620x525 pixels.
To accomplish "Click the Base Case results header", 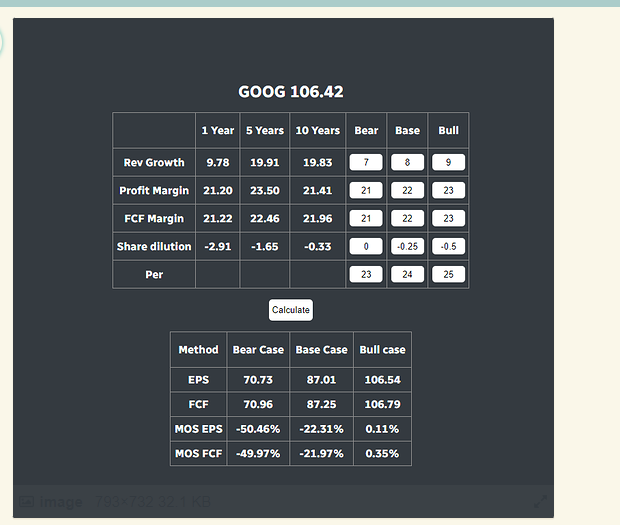I will 321,350.
